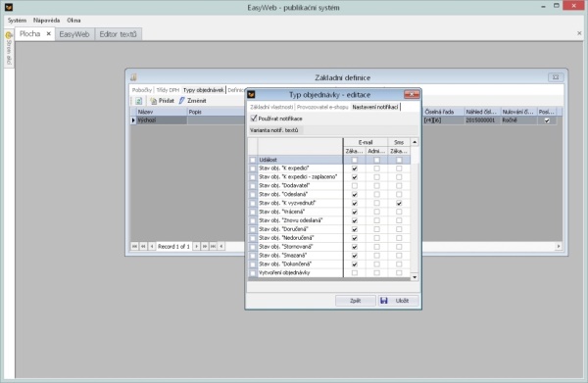Go to previous page of records
The height and width of the screenshot is (383, 588).
click(x=143, y=246)
